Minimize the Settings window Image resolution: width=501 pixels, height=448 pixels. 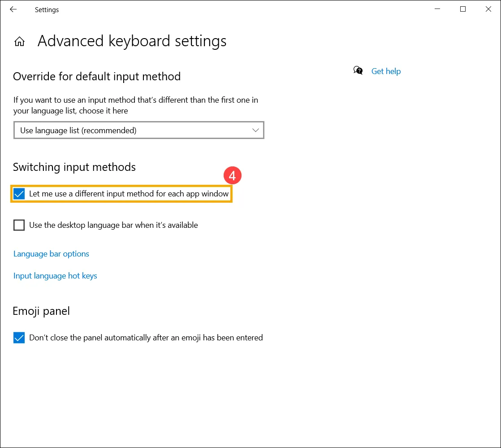(437, 9)
